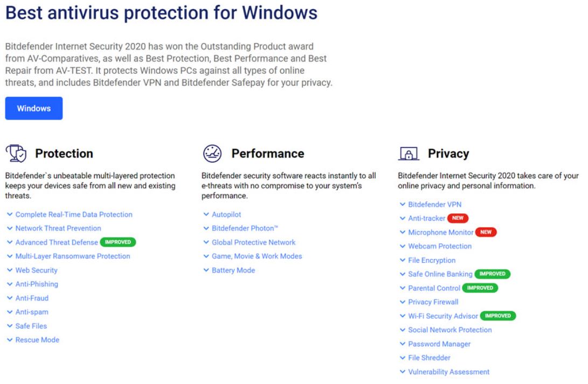Expand Complete Real-Time Data Protection
Screen dimensions: 588x384
point(73,214)
